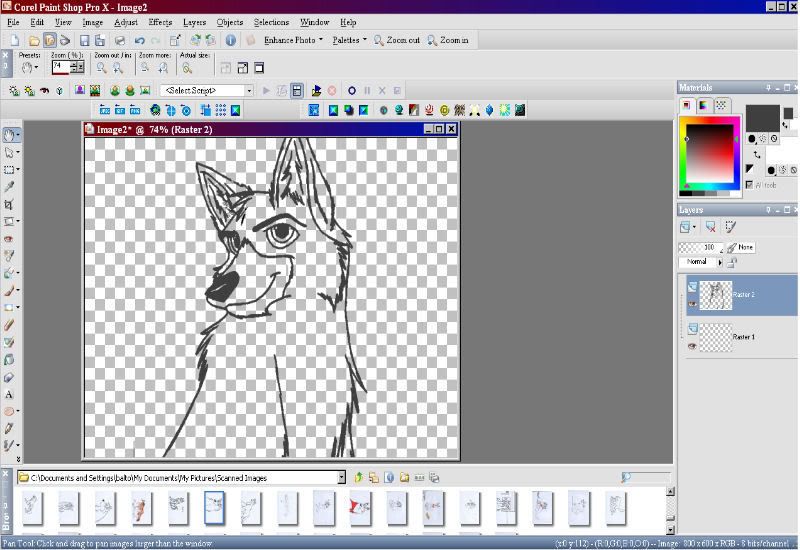
Task: Toggle the layer Lock transparency icon
Action: click(732, 262)
